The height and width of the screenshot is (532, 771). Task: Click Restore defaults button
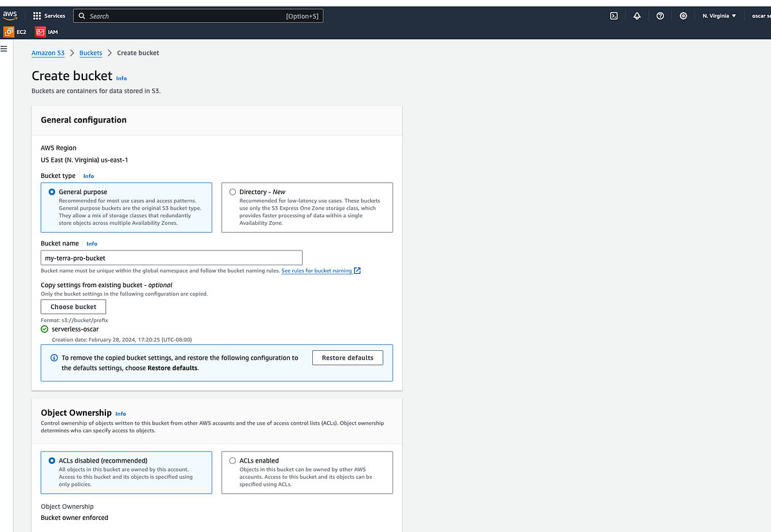pos(348,357)
